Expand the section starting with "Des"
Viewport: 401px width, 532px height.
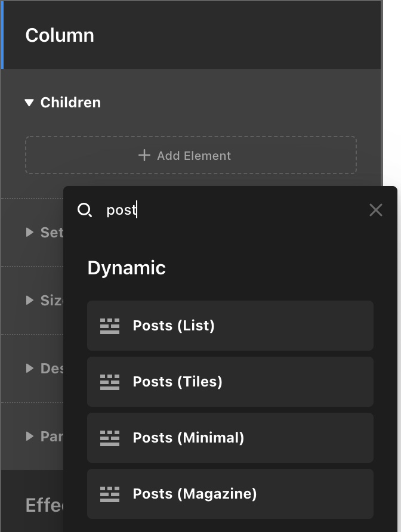pyautogui.click(x=30, y=368)
